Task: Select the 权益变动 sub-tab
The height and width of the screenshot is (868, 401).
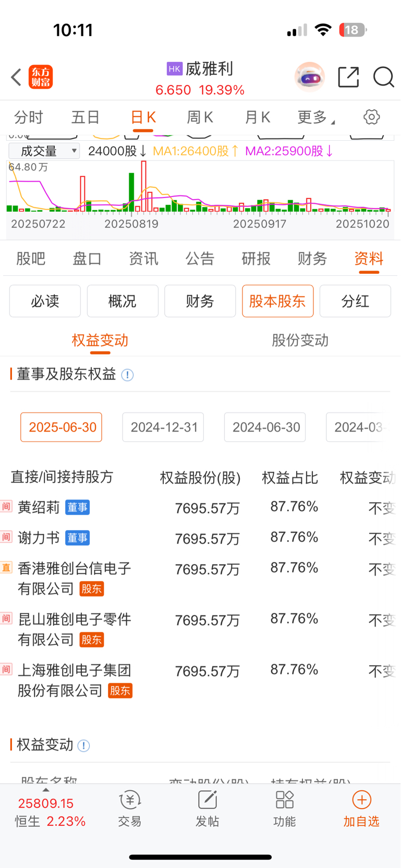Action: click(x=100, y=340)
